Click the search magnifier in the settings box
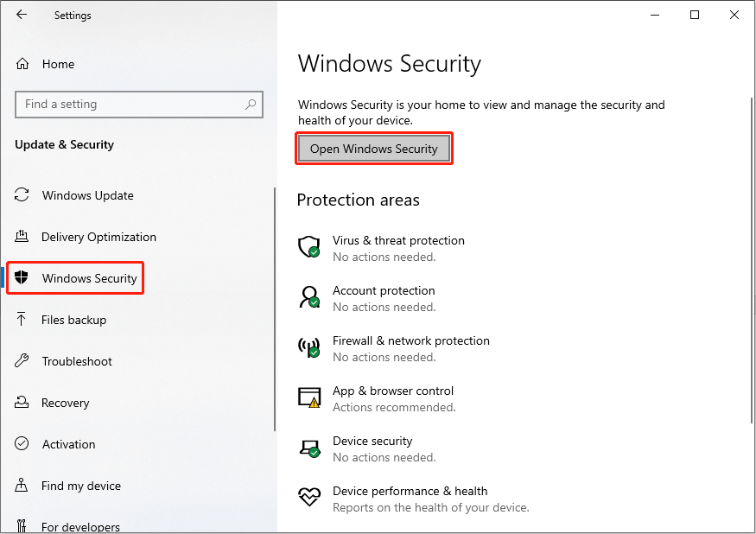This screenshot has width=756, height=534. coord(251,104)
